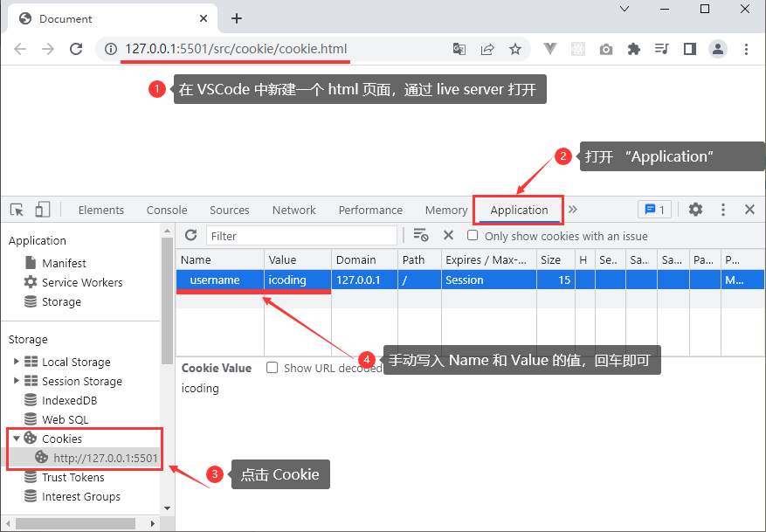Close the Document tab
This screenshot has height=532, width=766.
tap(204, 18)
